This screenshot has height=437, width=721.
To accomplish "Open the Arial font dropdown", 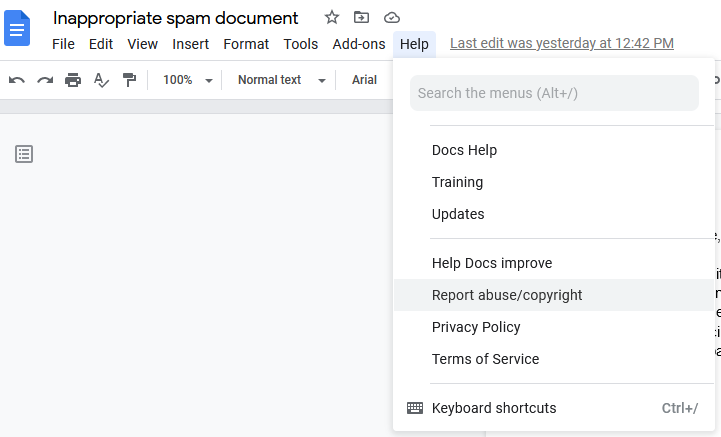I will pyautogui.click(x=364, y=80).
